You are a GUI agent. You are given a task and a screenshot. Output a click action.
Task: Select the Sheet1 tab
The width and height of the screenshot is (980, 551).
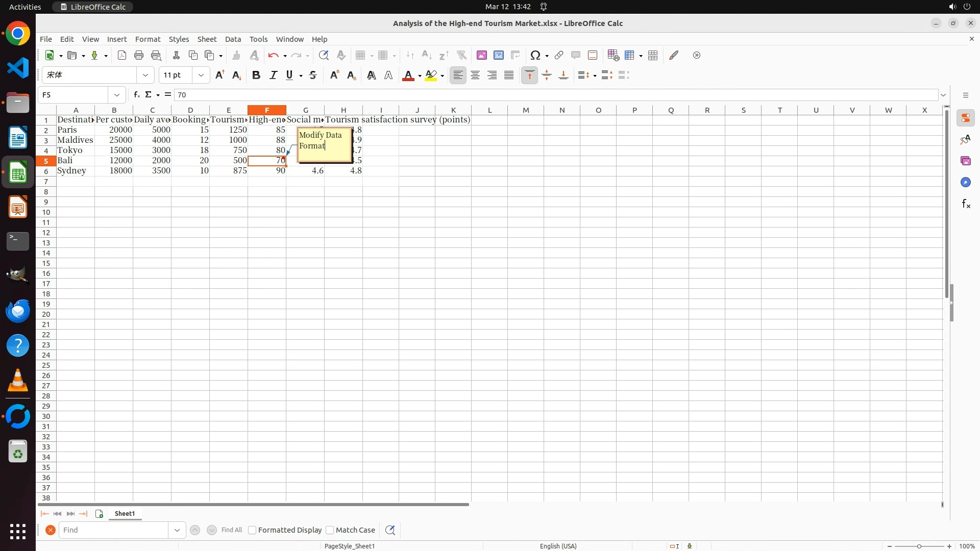[125, 514]
